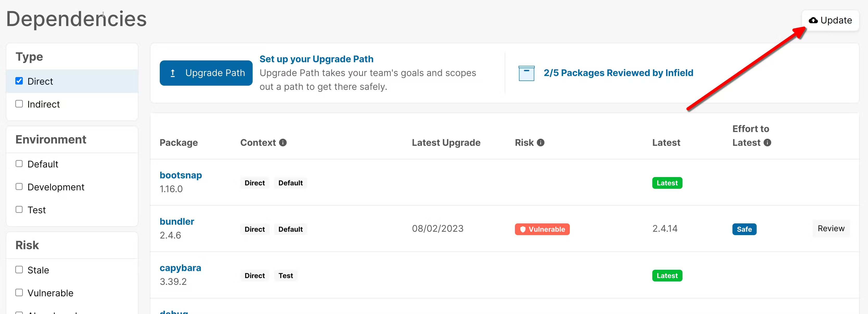The width and height of the screenshot is (868, 314).
Task: Open the capybara package link
Action: (x=180, y=268)
